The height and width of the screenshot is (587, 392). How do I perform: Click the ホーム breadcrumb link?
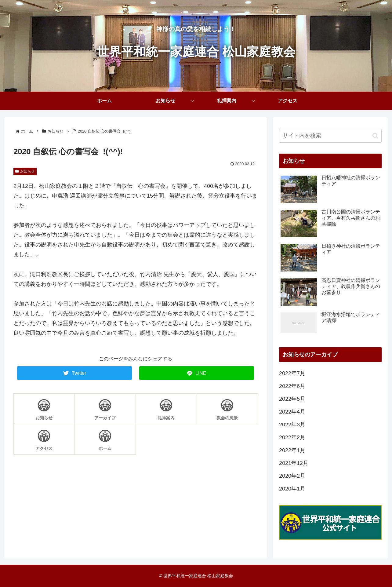pos(27,131)
